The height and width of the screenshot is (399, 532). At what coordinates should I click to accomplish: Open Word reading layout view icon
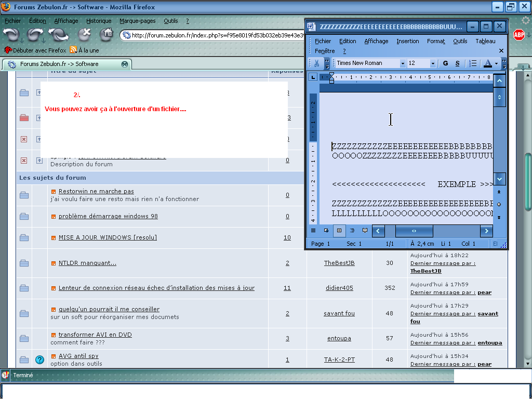[x=365, y=230]
